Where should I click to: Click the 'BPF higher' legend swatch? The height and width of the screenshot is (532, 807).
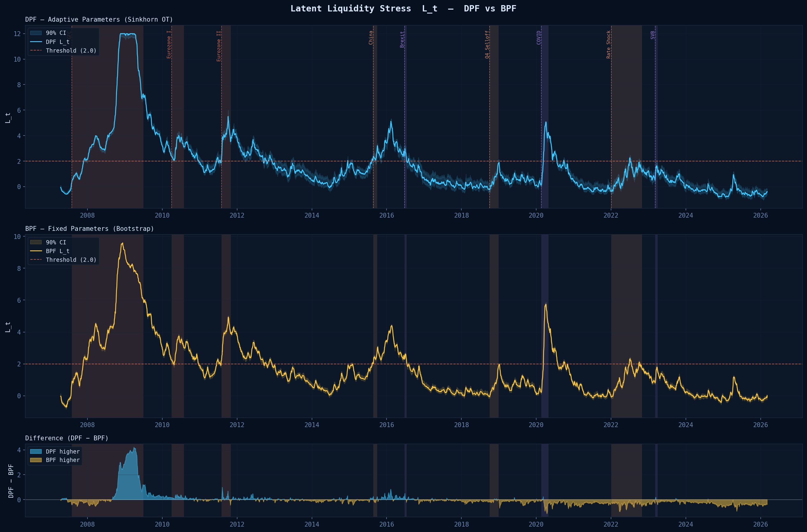point(36,460)
